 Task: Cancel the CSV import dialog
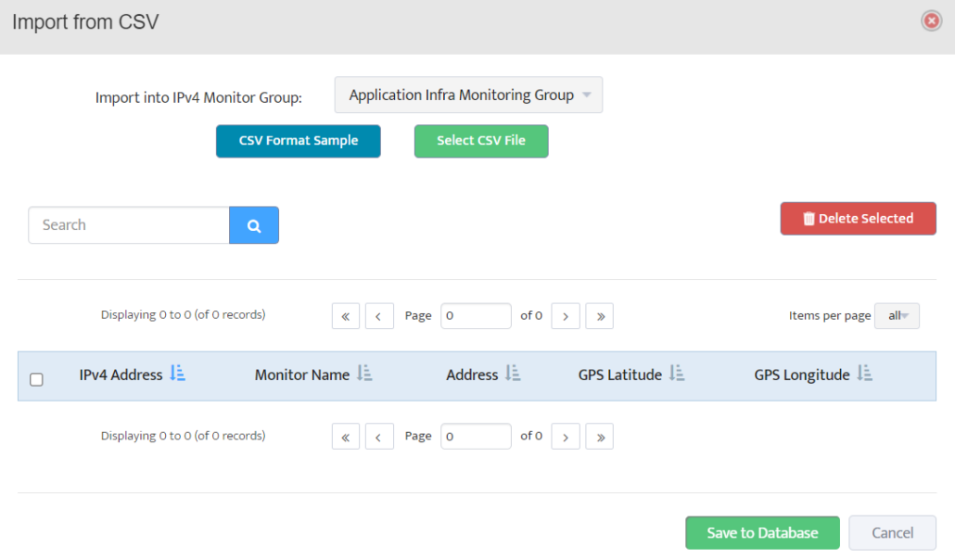[892, 533]
